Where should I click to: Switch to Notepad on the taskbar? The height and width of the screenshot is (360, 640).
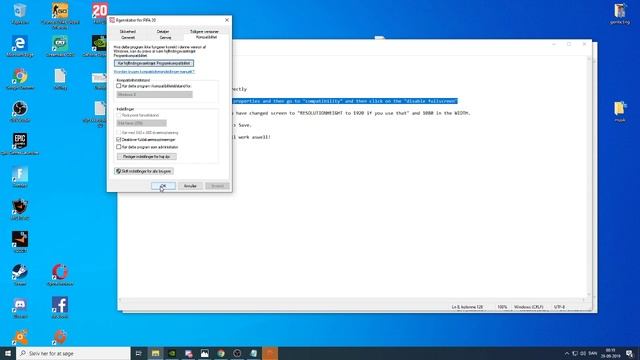click(x=253, y=353)
